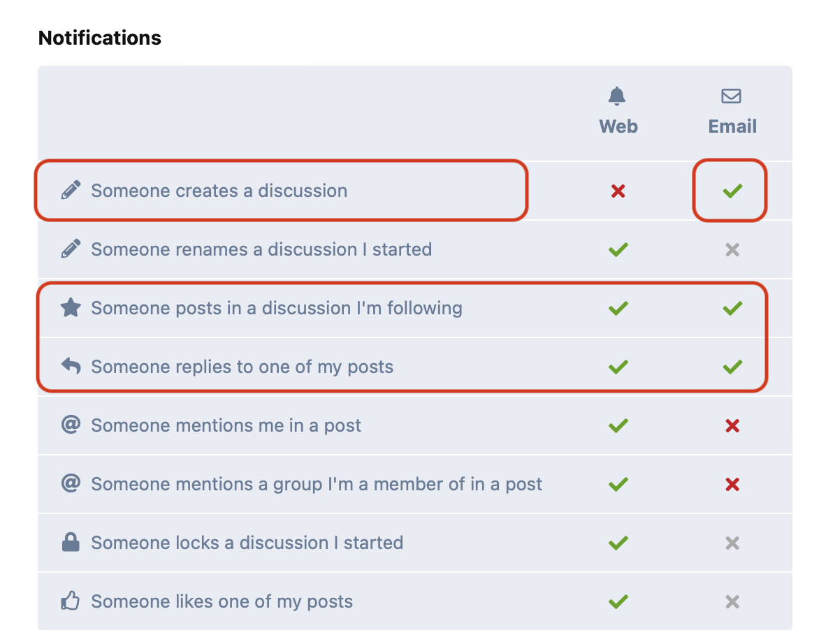
Task: Disable Email for 'Someone creates a discussion'
Action: coord(732,191)
